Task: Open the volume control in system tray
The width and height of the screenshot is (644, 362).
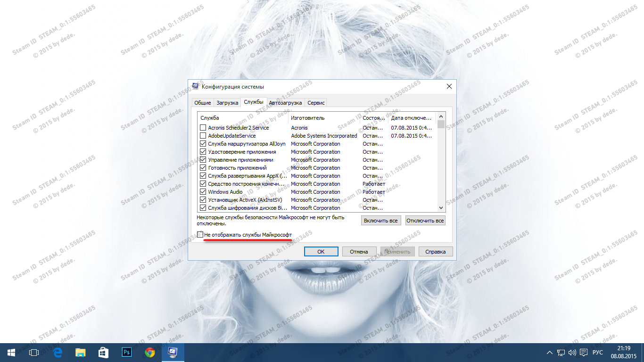Action: (x=572, y=353)
